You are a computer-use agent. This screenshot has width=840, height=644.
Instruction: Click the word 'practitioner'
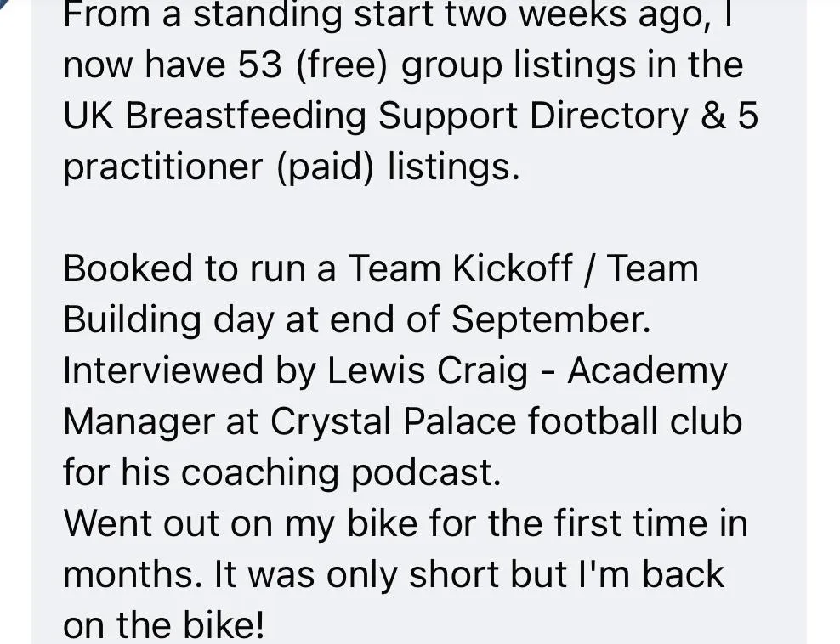(x=163, y=167)
